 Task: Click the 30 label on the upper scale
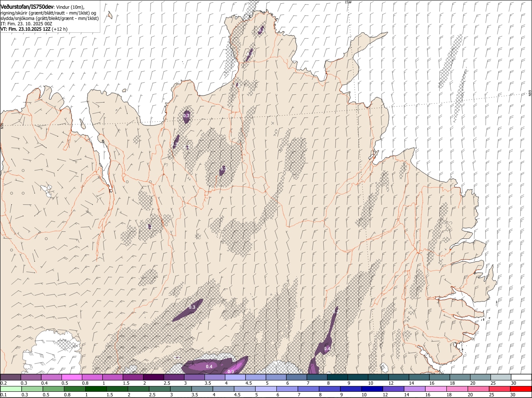[514, 383]
